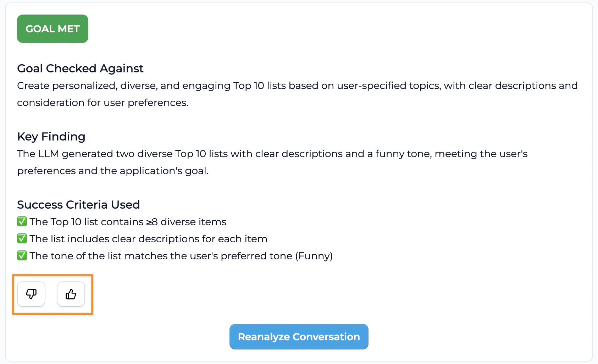Select the green checkmark beside diverse items criterion
The image size is (598, 364).
[x=22, y=221]
